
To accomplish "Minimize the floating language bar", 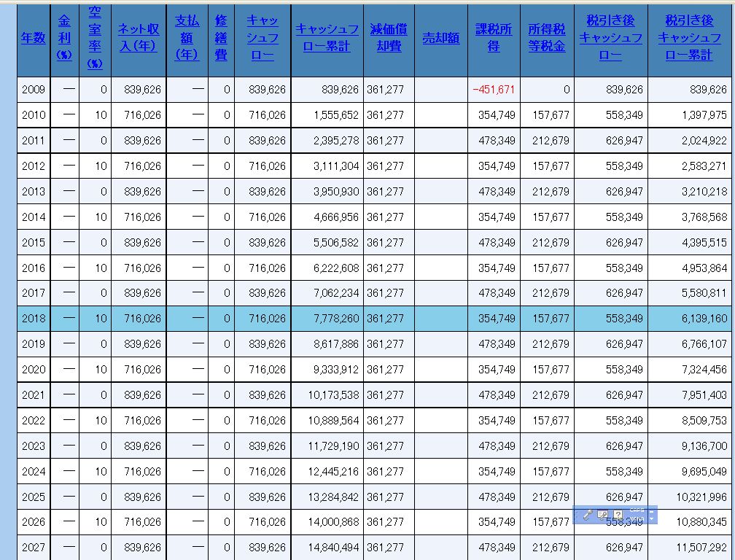I will [x=651, y=510].
